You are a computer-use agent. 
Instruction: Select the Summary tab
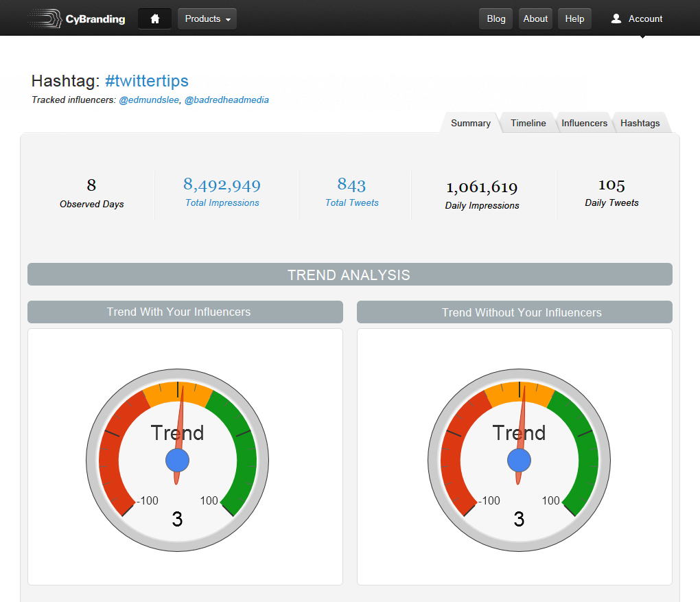coord(470,123)
